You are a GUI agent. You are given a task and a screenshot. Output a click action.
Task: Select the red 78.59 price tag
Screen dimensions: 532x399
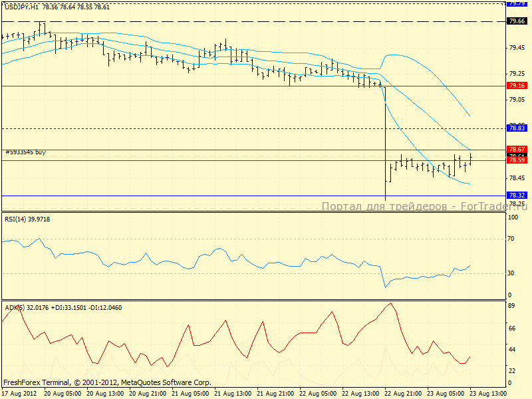point(517,160)
